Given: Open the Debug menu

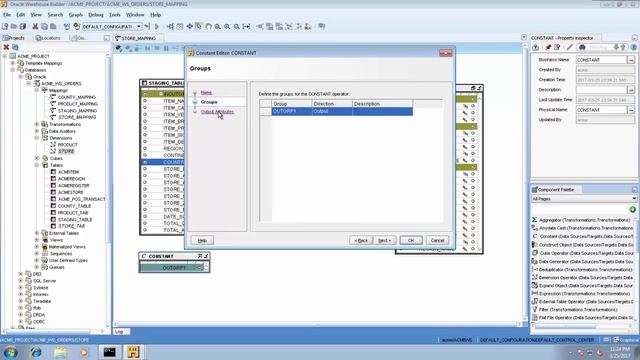Looking at the screenshot, I should coord(96,15).
